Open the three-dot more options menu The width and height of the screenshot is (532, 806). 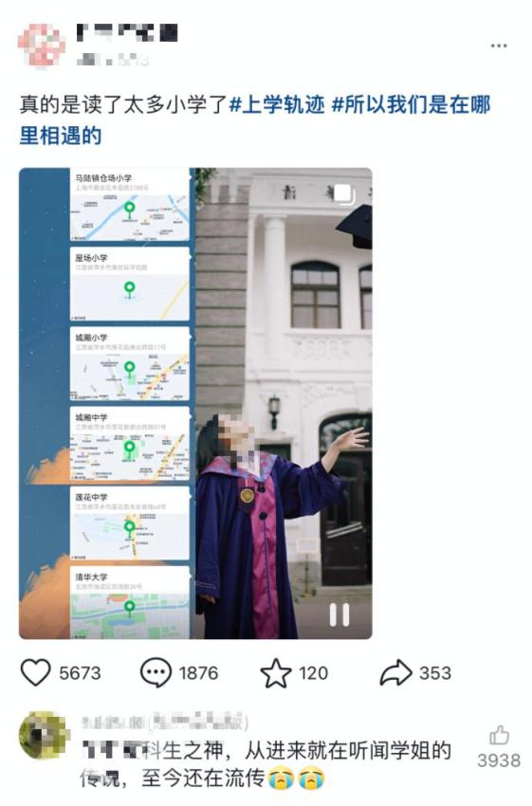499,46
